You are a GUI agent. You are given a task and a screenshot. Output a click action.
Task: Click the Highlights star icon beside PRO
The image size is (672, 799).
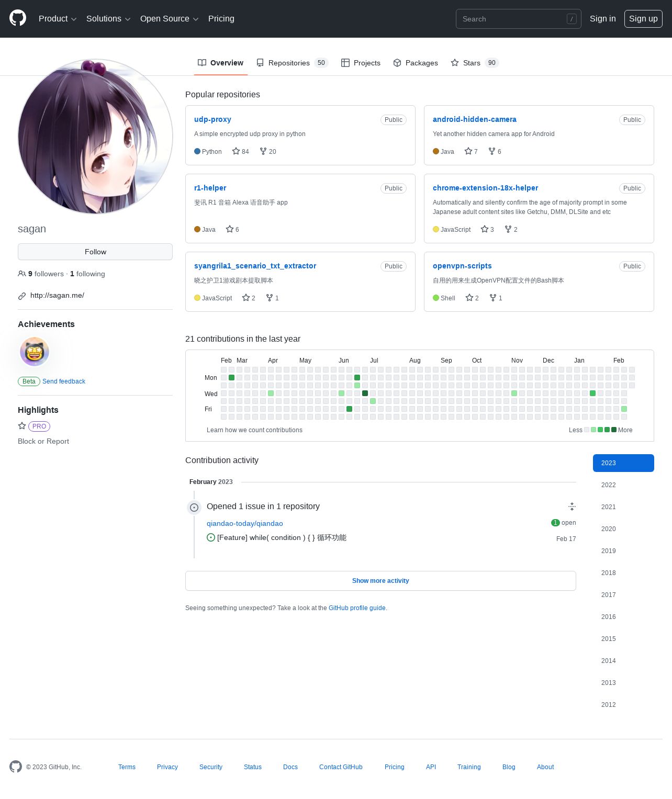tap(22, 426)
